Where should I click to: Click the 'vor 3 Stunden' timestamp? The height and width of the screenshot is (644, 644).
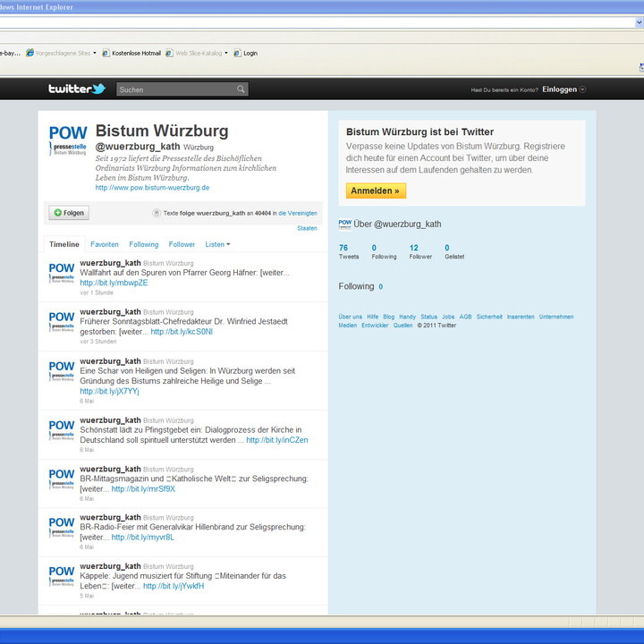[97, 342]
